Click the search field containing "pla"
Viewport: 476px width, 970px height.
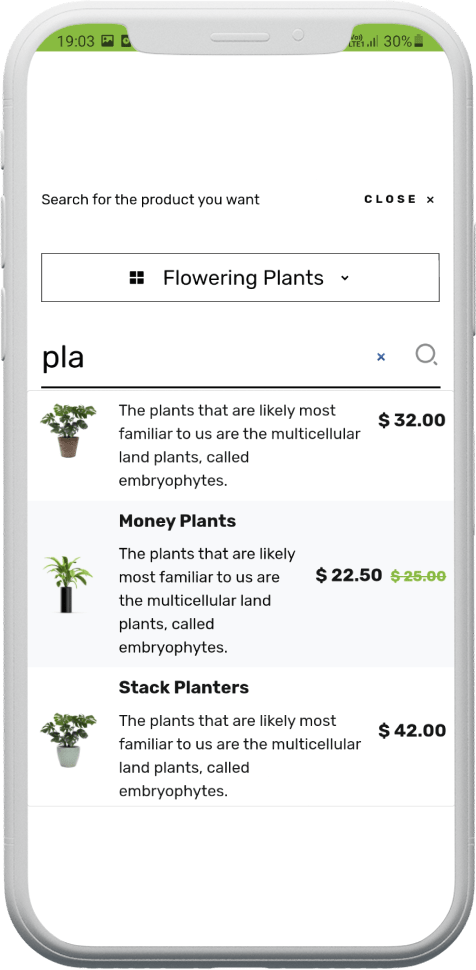[x=204, y=358]
